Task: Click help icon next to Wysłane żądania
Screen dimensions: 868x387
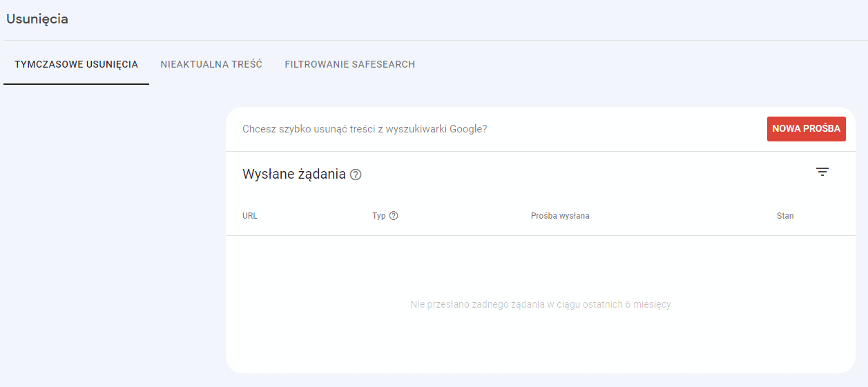Action: [356, 175]
